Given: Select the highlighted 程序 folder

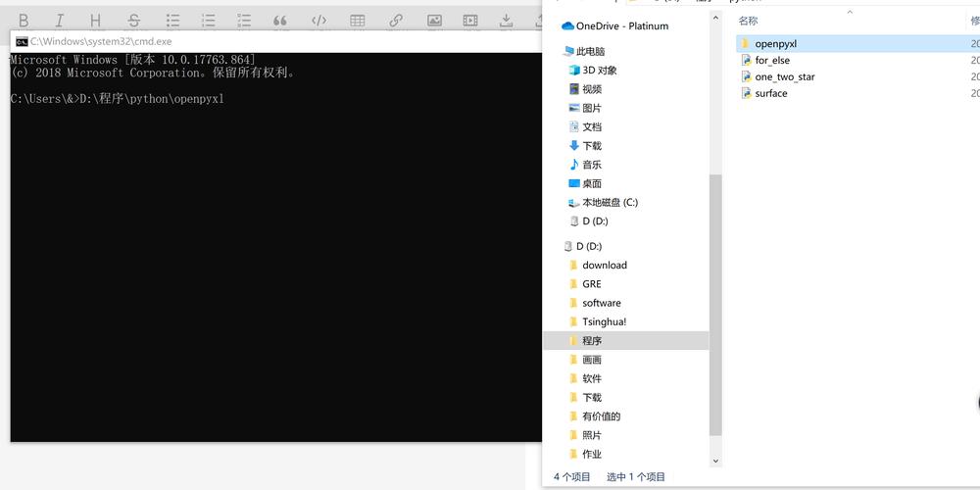Looking at the screenshot, I should pyautogui.click(x=626, y=341).
